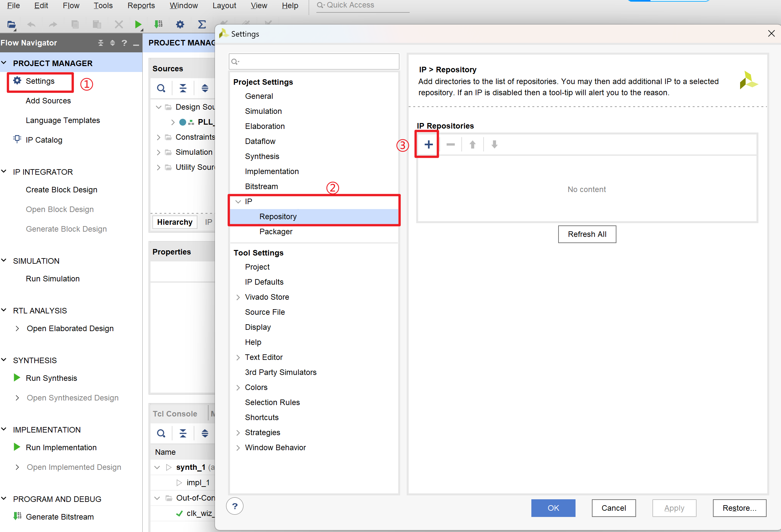Click the Redo arrow in the toolbar
Viewport: 781px width, 532px height.
(53, 24)
